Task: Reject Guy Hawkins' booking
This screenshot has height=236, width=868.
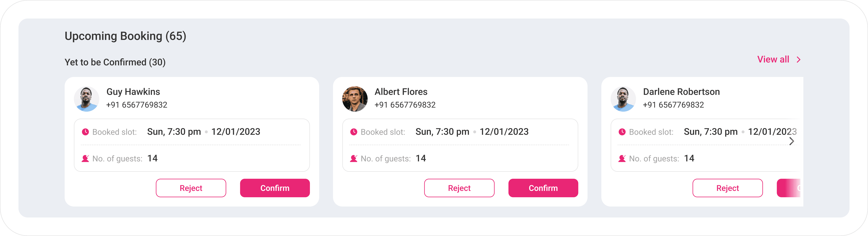Action: pyautogui.click(x=191, y=188)
